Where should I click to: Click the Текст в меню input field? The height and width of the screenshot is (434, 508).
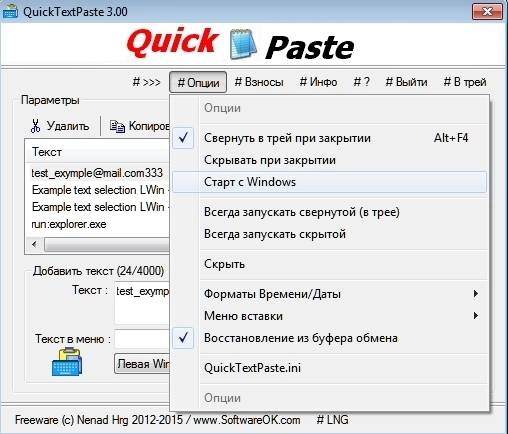click(x=142, y=339)
